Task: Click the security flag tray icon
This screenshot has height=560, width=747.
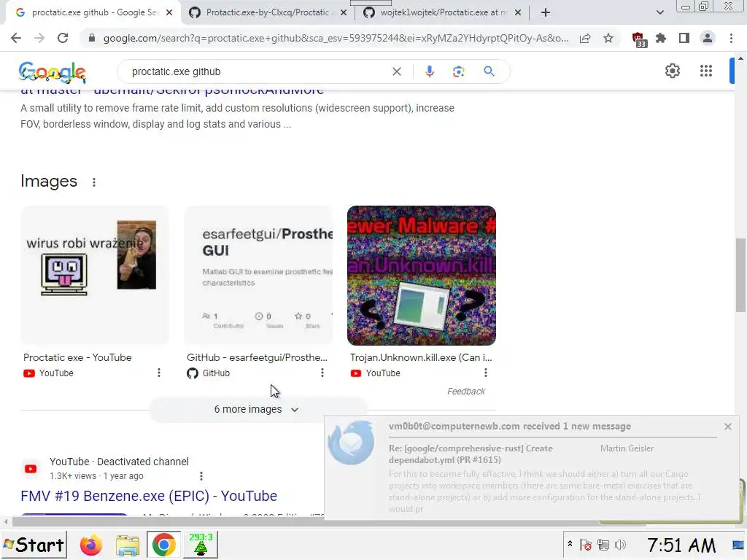Action: coord(586,545)
